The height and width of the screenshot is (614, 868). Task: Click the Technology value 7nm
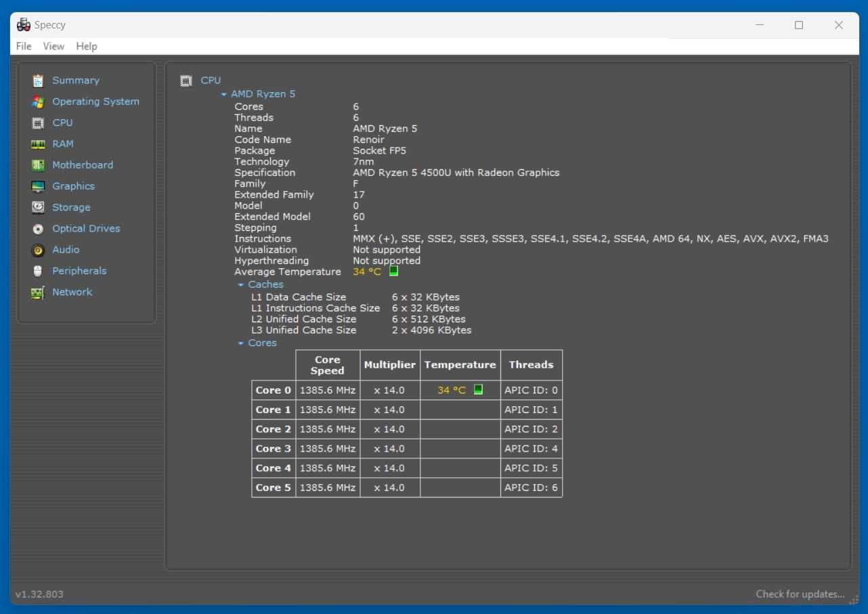click(363, 161)
